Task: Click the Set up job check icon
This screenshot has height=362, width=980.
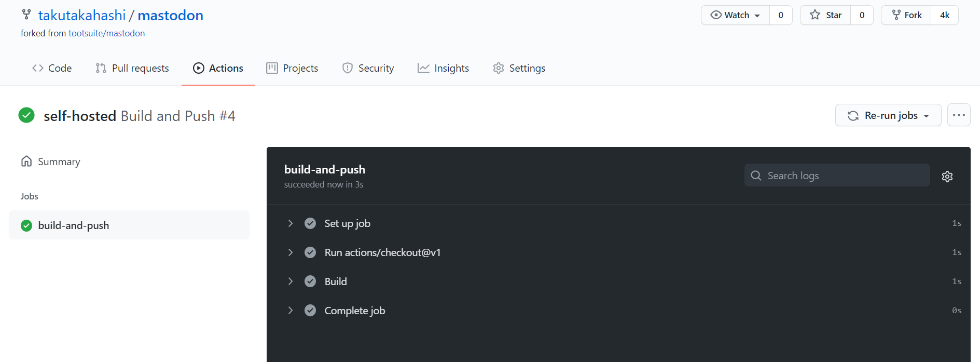Action: pos(310,223)
